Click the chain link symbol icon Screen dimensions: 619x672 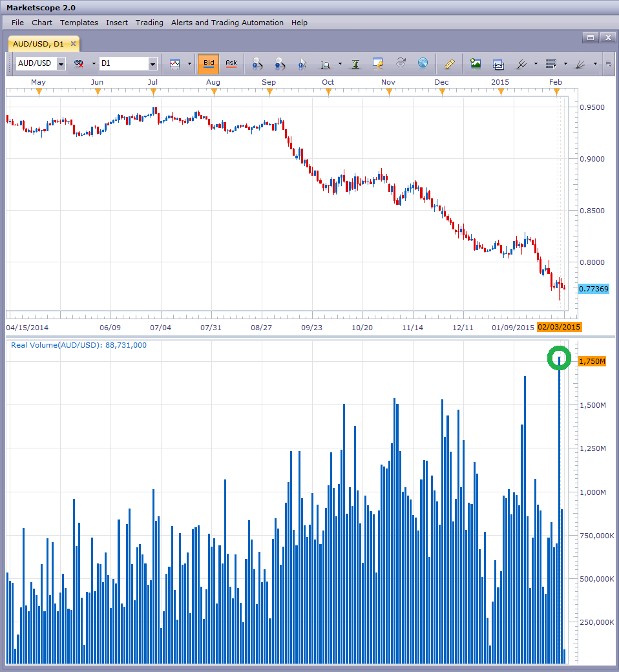(79, 63)
